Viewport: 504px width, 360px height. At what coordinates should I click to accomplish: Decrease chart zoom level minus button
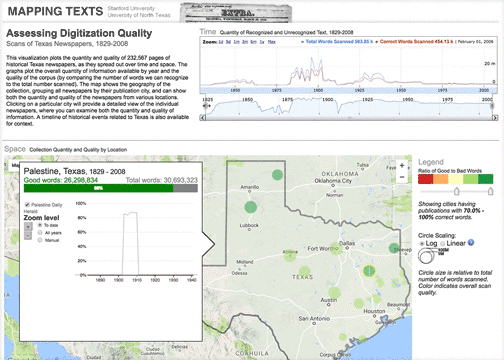[x=28, y=235]
